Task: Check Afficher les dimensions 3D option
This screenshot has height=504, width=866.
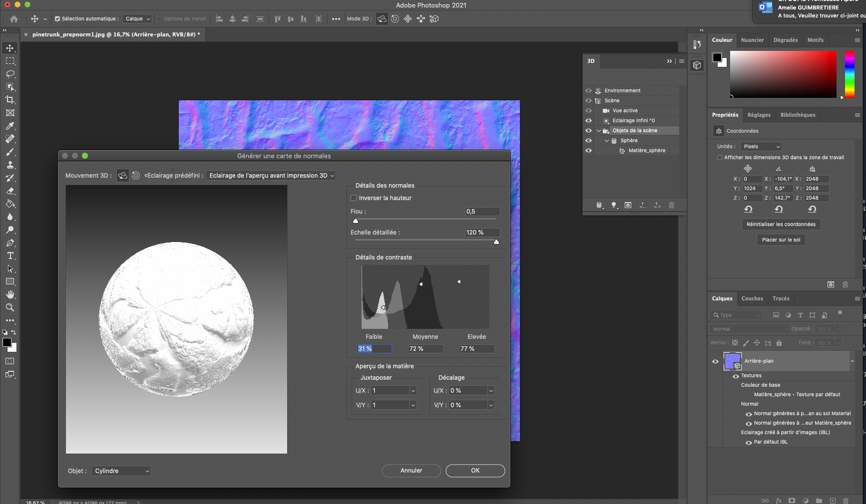Action: pos(719,157)
